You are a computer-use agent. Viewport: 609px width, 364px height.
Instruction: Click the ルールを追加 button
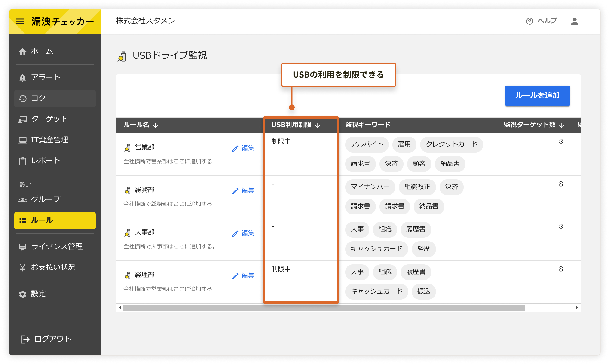click(x=537, y=96)
